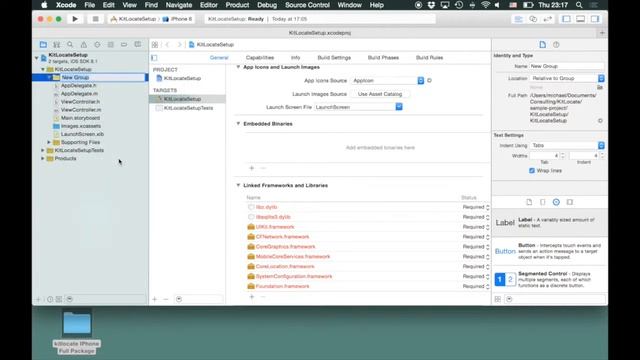Switch to the Build Phases tab
This screenshot has width=640, height=360.
click(x=383, y=58)
